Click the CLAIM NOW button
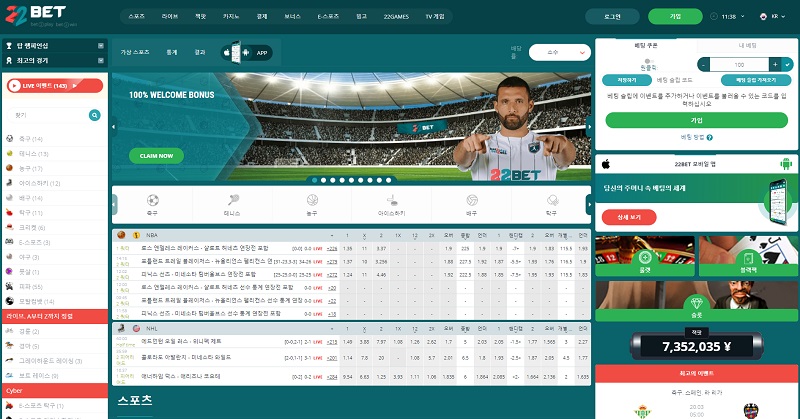This screenshot has width=800, height=419. [x=156, y=156]
